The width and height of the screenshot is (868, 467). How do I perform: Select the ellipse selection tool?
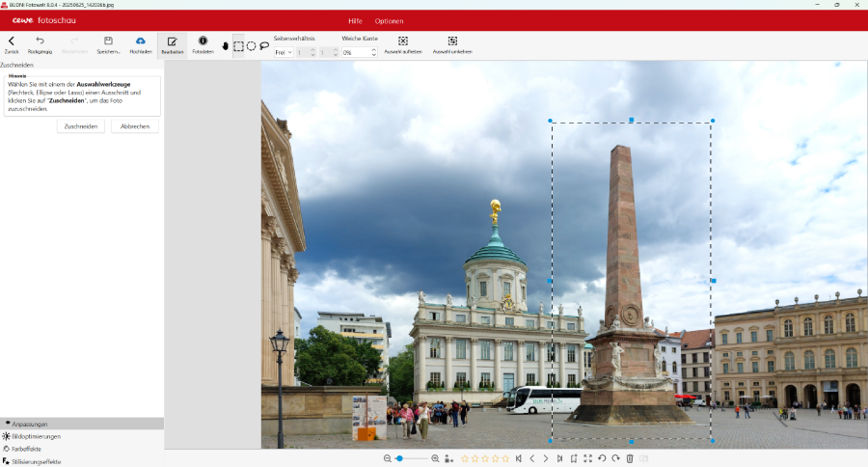point(251,45)
